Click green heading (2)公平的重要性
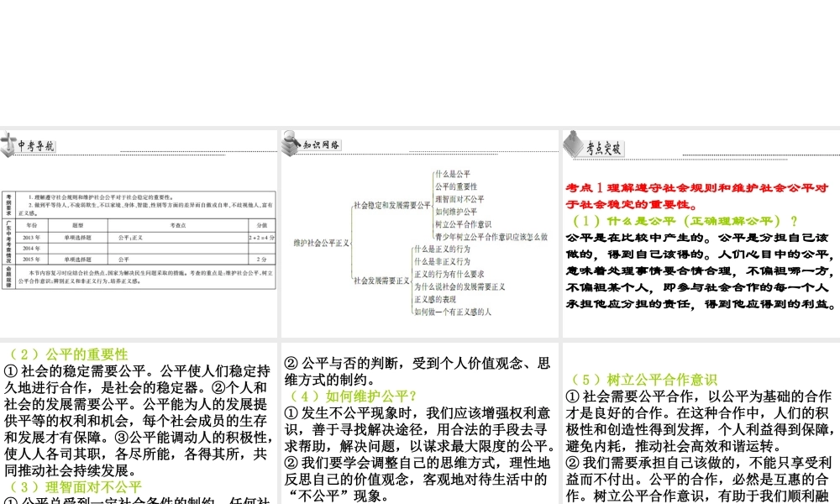Screen dimensions: 840x504 67,354
